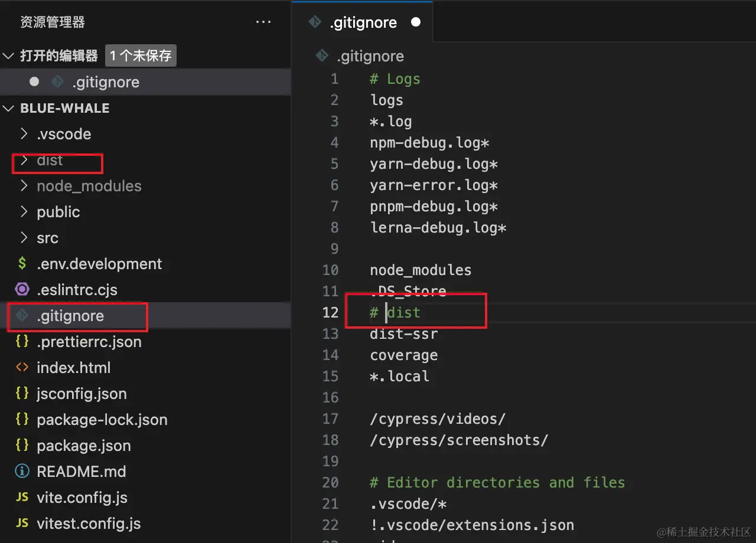Expand the .vscode folder
This screenshot has width=756, height=543.
click(24, 134)
